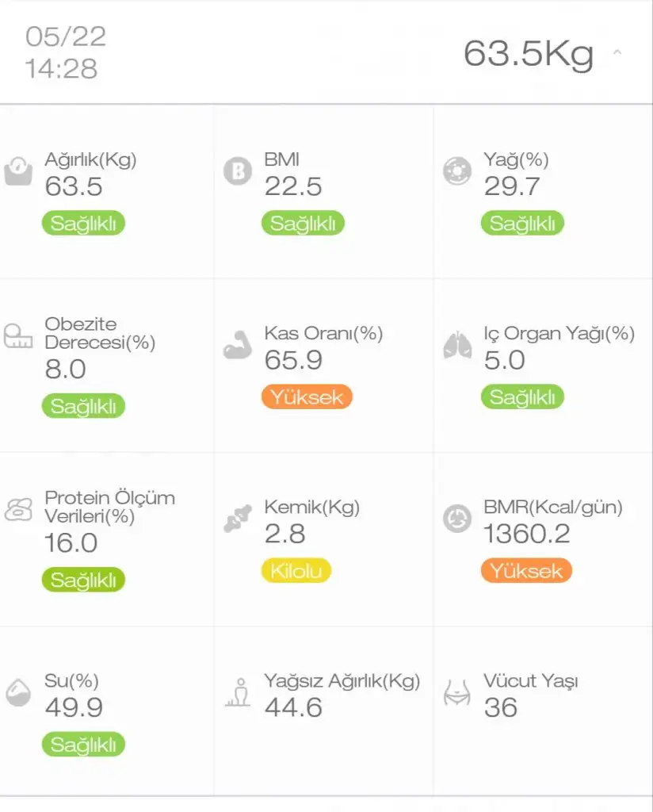Image resolution: width=653 pixels, height=812 pixels.
Task: Click the Yağ body fat icon
Action: click(x=456, y=170)
